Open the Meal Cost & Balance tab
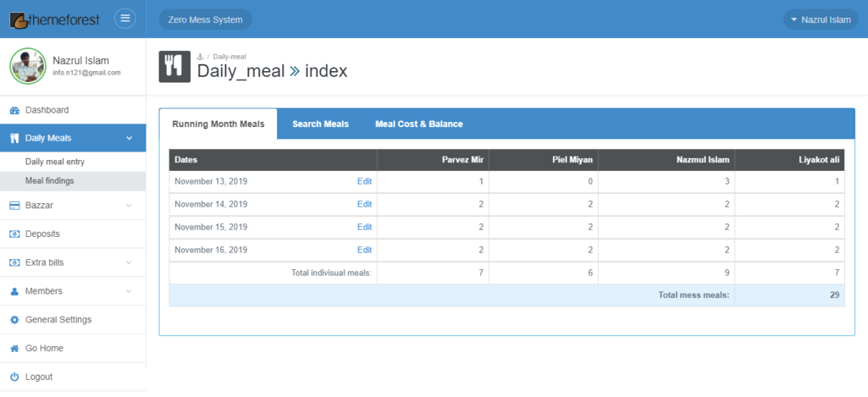868x397 pixels. point(419,124)
